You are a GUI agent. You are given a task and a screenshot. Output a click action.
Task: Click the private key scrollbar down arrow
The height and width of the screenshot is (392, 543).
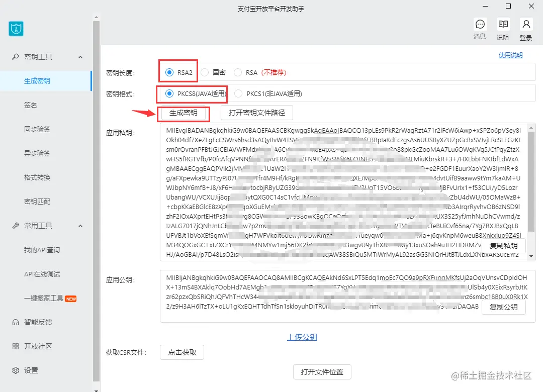(x=531, y=257)
